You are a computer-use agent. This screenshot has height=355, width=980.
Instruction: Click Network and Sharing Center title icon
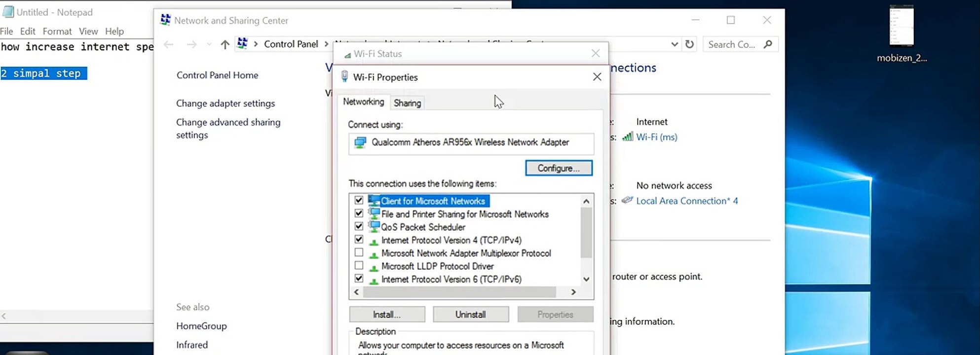pos(165,20)
